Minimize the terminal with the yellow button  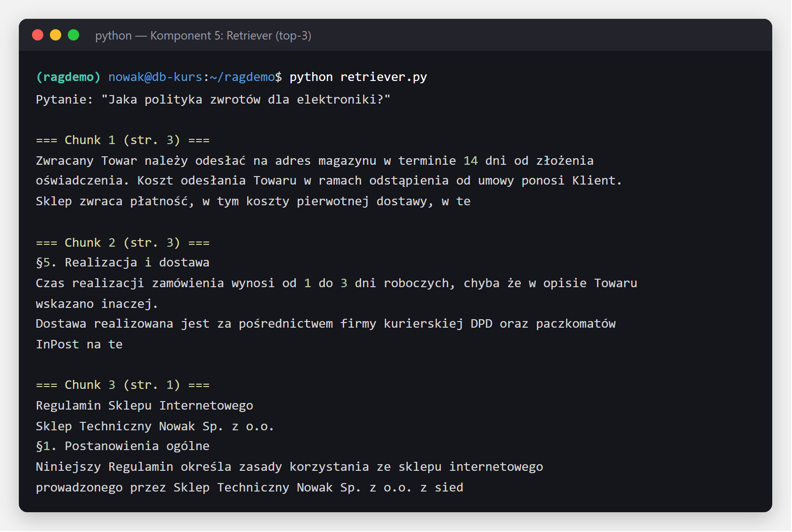tap(56, 35)
